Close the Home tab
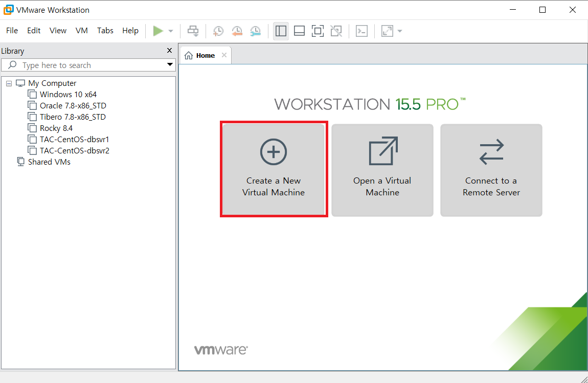The height and width of the screenshot is (383, 588). tap(224, 55)
